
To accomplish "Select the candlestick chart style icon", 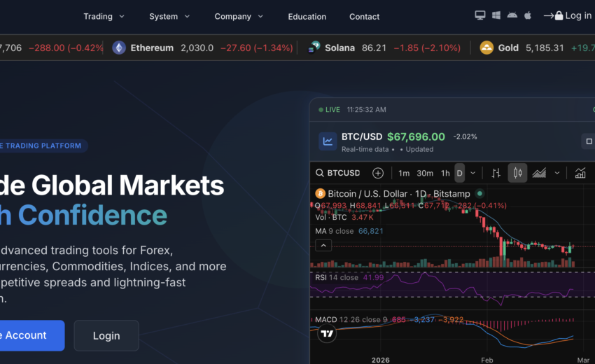I will click(517, 173).
